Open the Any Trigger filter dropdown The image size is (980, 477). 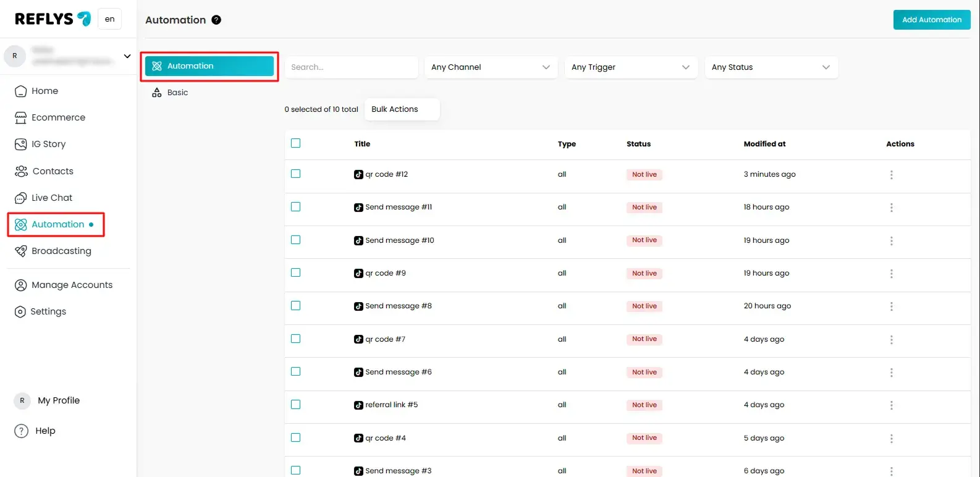pyautogui.click(x=630, y=67)
